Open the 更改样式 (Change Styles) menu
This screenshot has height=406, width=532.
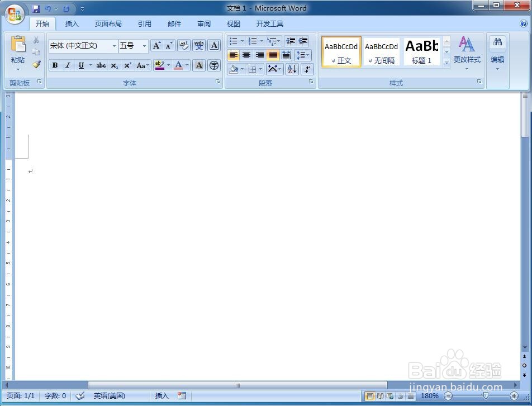click(467, 53)
